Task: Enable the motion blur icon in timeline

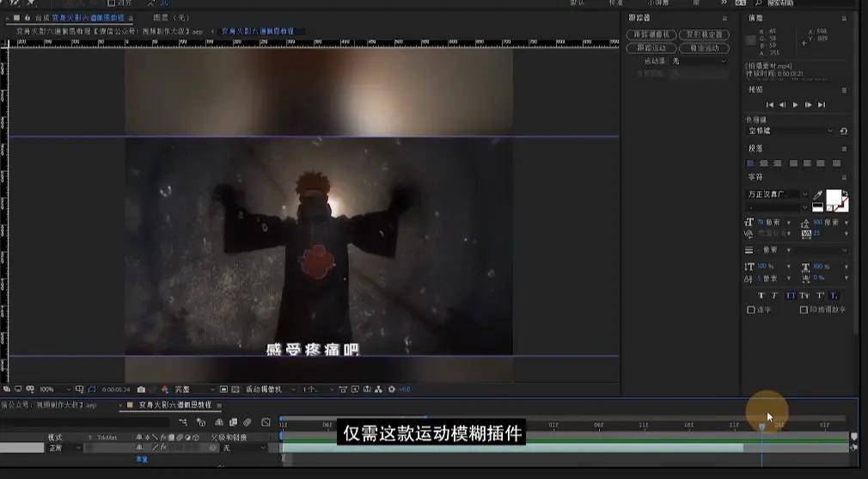Action: tap(248, 422)
